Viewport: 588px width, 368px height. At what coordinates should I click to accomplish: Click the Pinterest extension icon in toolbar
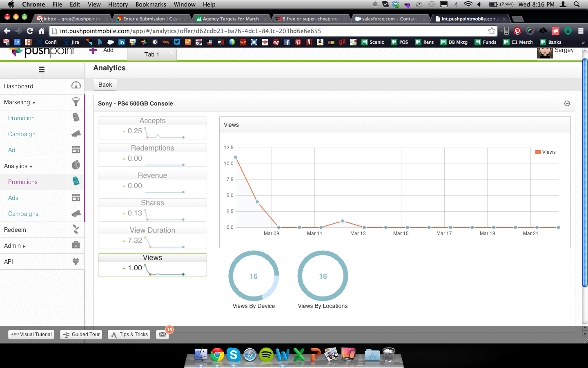click(517, 31)
